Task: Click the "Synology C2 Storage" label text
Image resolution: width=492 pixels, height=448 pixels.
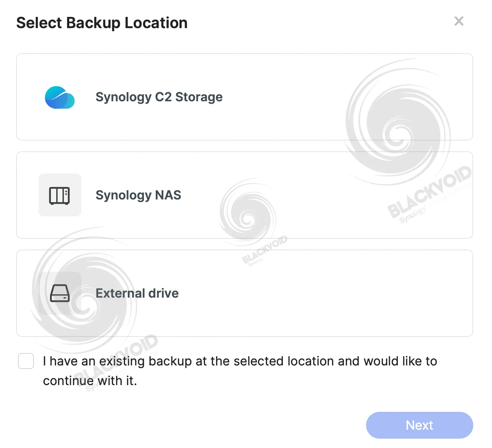Action: click(x=159, y=97)
